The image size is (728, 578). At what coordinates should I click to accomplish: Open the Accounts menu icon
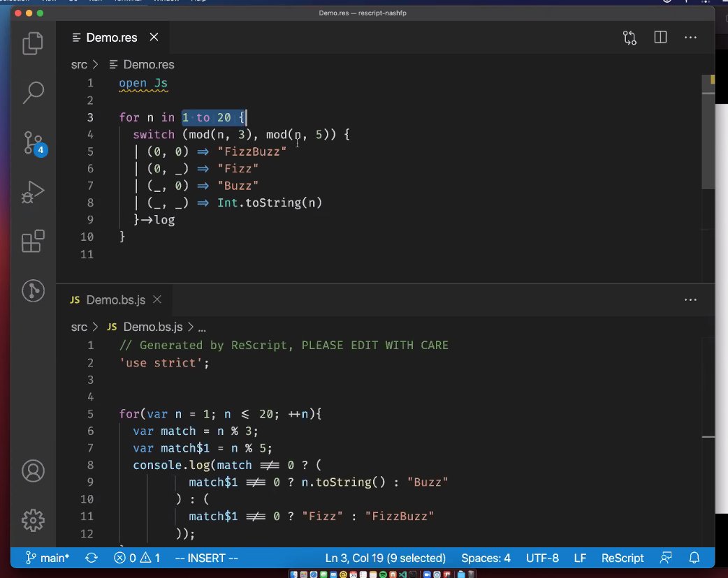coord(33,470)
